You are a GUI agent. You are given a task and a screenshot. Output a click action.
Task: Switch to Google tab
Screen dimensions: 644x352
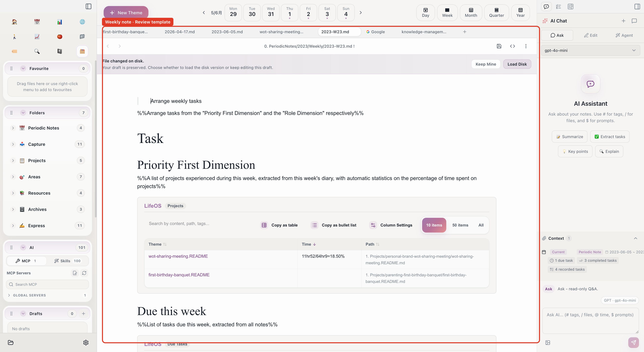pyautogui.click(x=375, y=32)
